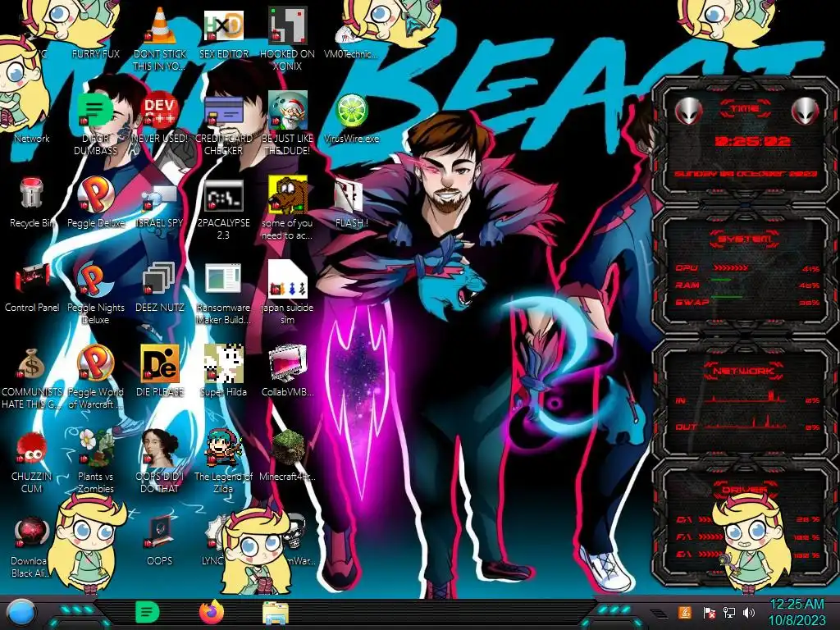Viewport: 840px width, 630px height.
Task: Click the SWAP usage bar in System widget
Action: coord(727,296)
